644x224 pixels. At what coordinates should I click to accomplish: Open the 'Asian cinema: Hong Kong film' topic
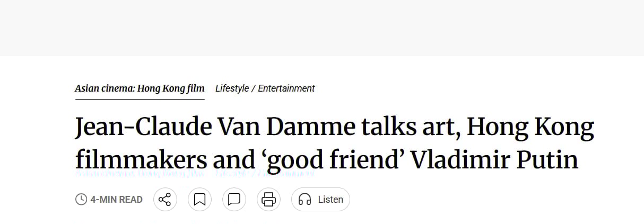point(140,88)
